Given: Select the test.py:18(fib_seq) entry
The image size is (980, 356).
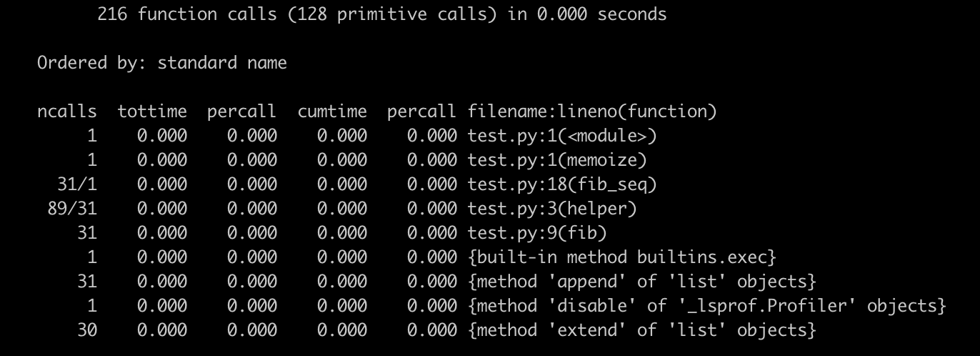Looking at the screenshot, I should 561,184.
